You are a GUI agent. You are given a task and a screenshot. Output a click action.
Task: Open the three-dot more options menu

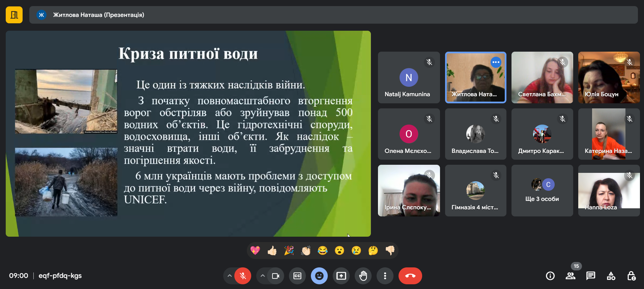[385, 276]
